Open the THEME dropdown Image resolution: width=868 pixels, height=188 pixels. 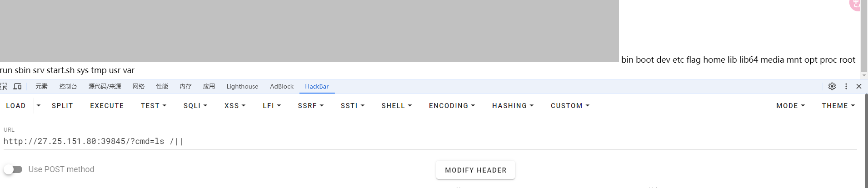(x=838, y=106)
